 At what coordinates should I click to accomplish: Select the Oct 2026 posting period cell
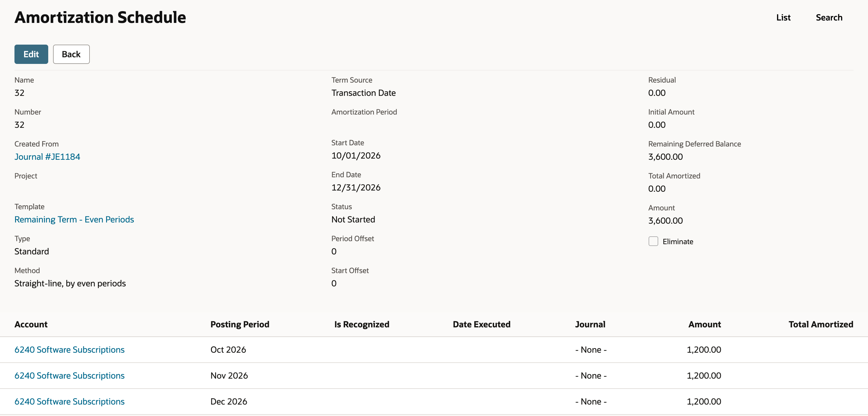(228, 350)
